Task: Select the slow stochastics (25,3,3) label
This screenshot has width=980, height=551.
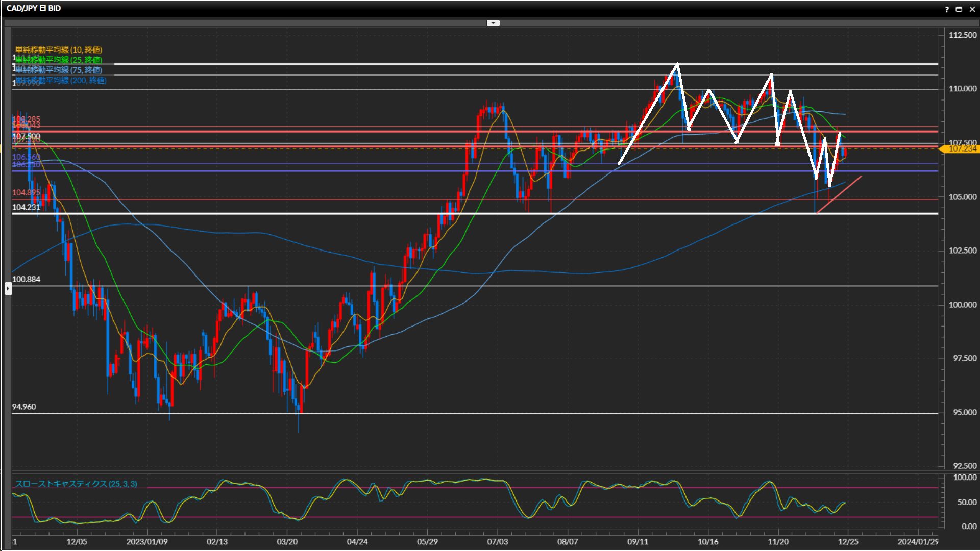Action: pos(76,483)
